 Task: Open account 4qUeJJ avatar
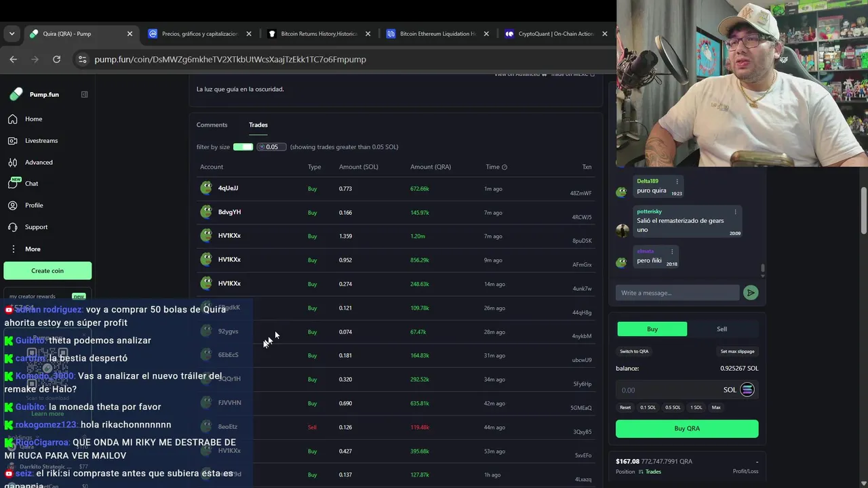coord(206,188)
